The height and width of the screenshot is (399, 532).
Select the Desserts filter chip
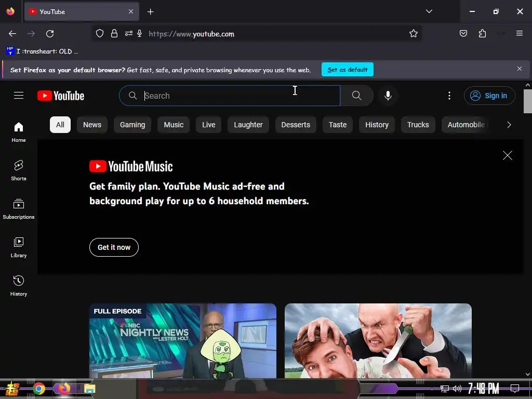pyautogui.click(x=296, y=125)
